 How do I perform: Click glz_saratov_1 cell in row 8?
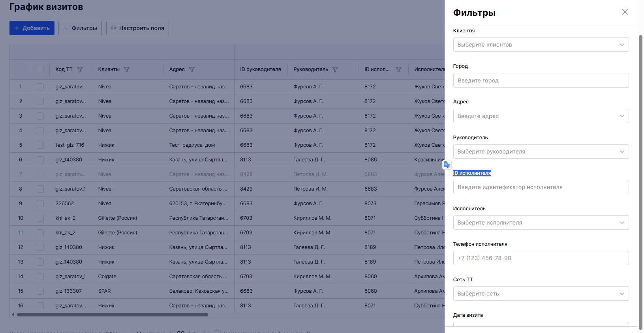coord(71,189)
